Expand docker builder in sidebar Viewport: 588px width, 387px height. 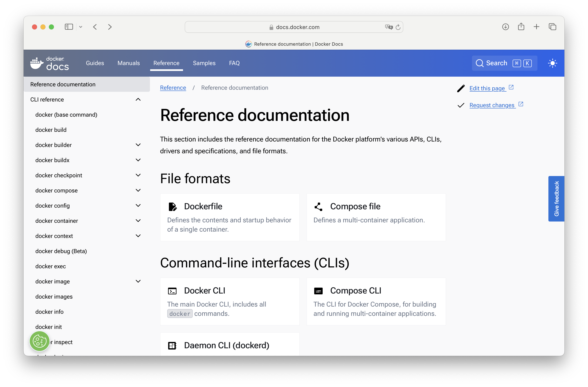click(x=138, y=145)
